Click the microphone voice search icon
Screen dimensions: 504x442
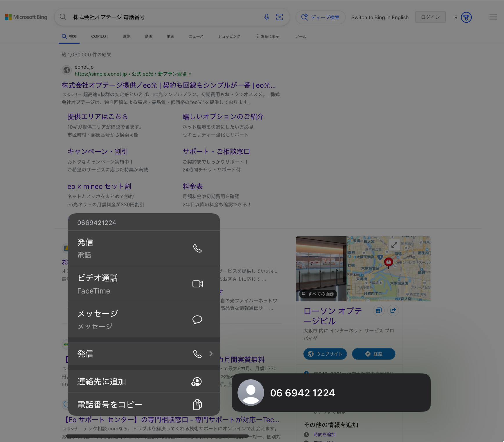[267, 17]
